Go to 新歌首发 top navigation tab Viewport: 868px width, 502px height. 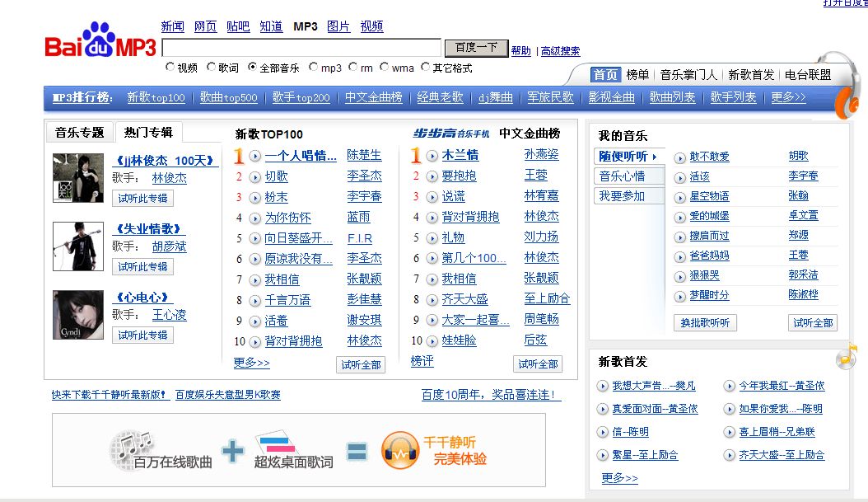[x=750, y=75]
